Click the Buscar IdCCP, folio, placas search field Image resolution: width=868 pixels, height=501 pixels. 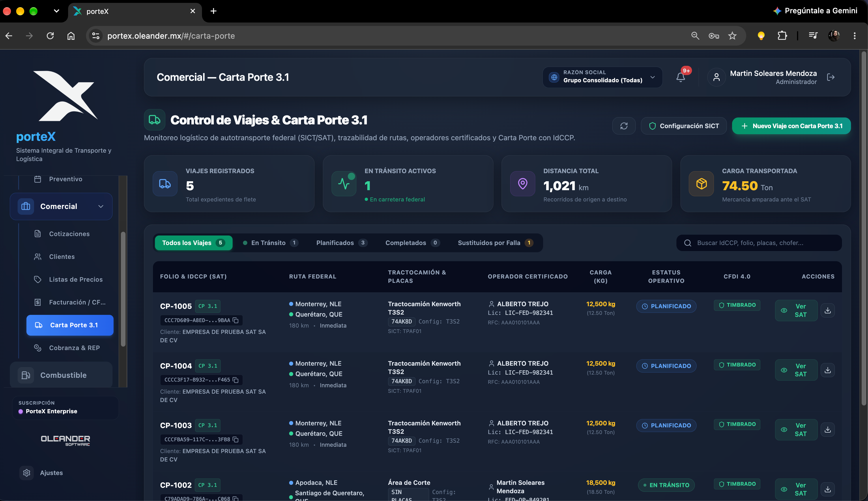759,243
